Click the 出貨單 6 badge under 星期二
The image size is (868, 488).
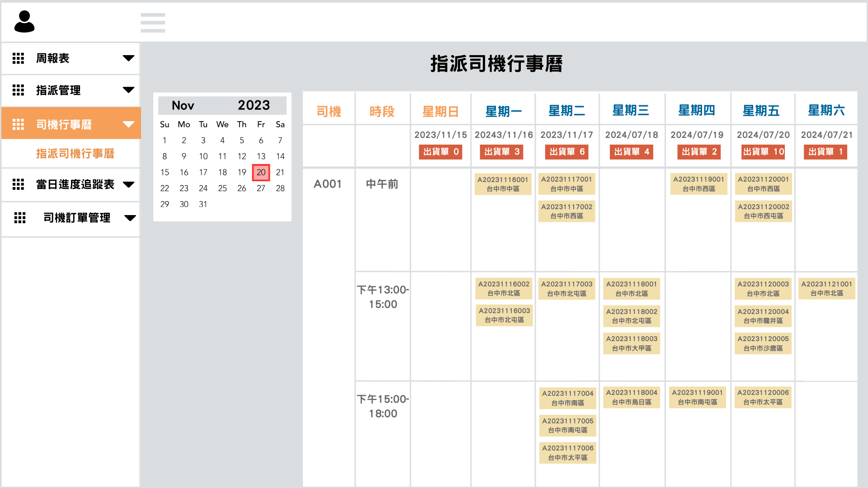[567, 152]
